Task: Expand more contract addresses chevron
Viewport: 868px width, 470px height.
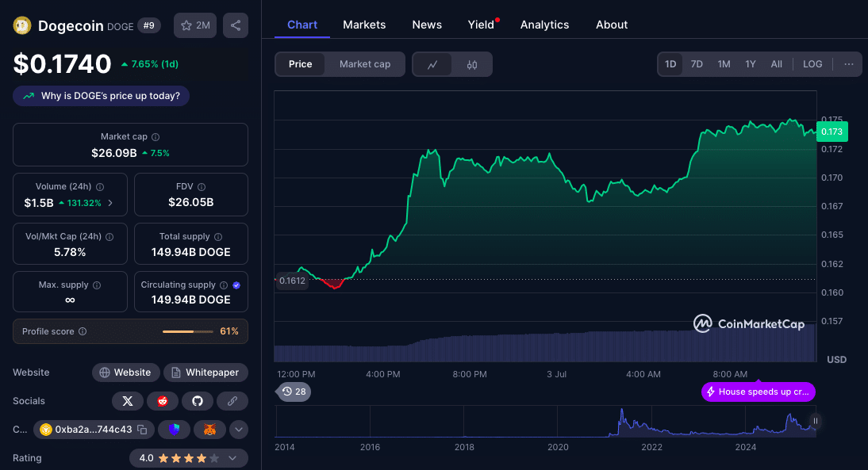Action: click(x=239, y=430)
